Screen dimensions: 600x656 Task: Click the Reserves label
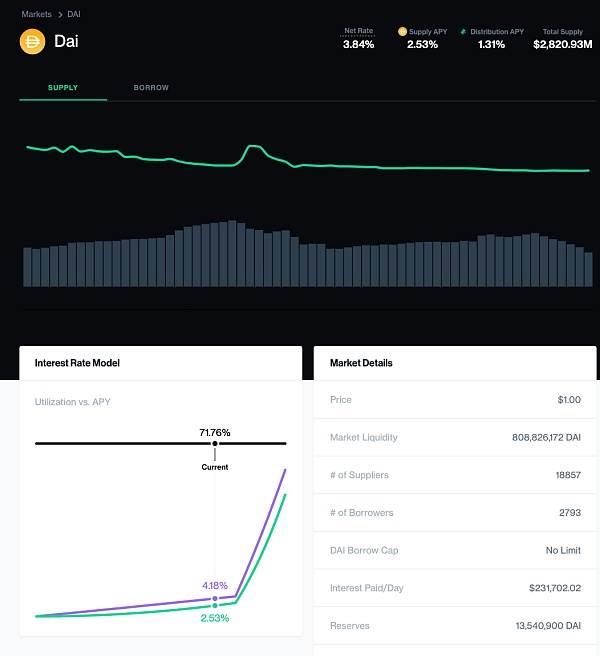349,625
